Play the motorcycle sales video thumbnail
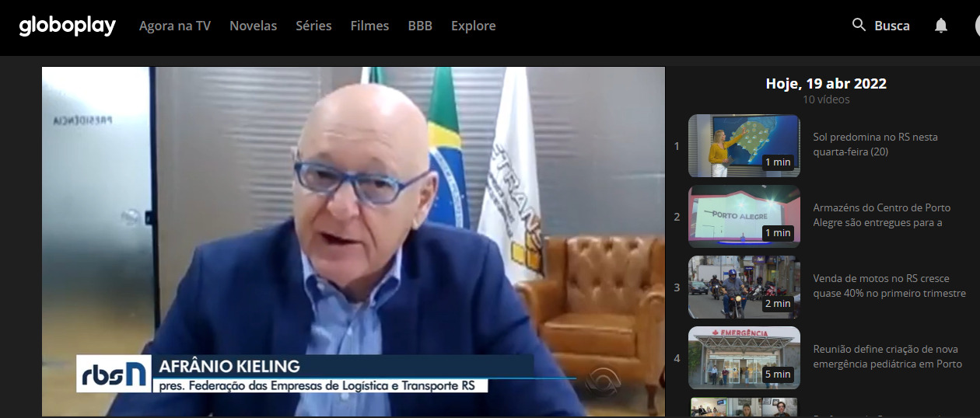 (744, 287)
